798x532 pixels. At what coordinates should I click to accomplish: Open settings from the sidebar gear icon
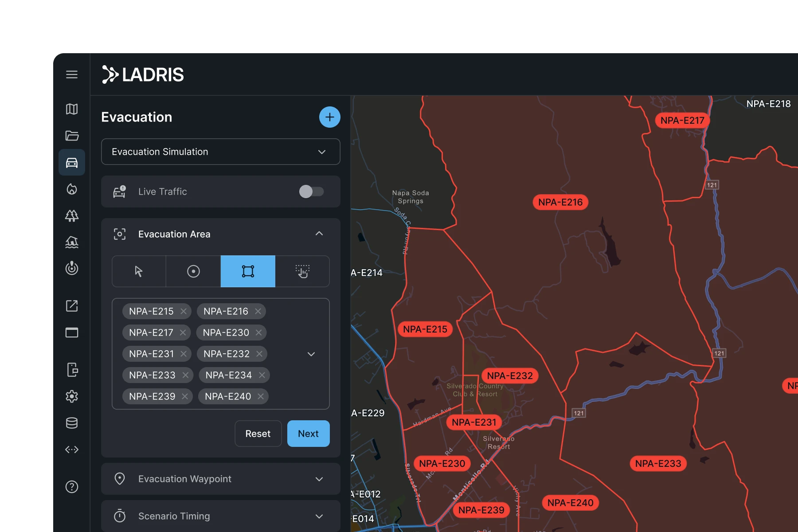point(71,396)
